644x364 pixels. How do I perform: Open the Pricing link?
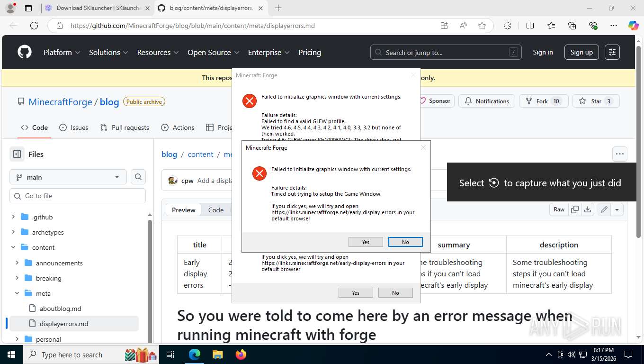[x=310, y=52]
